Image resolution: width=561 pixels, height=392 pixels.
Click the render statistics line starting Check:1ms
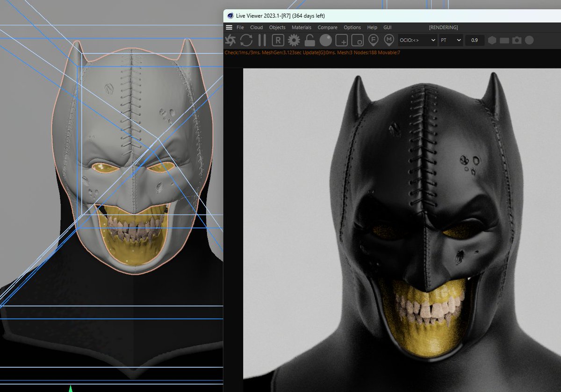tap(312, 52)
